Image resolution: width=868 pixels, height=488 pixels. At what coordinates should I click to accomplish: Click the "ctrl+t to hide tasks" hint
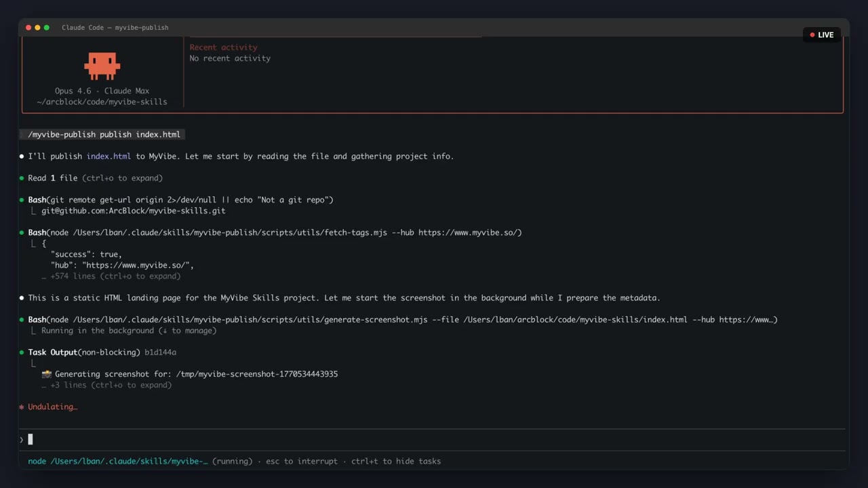tap(396, 462)
